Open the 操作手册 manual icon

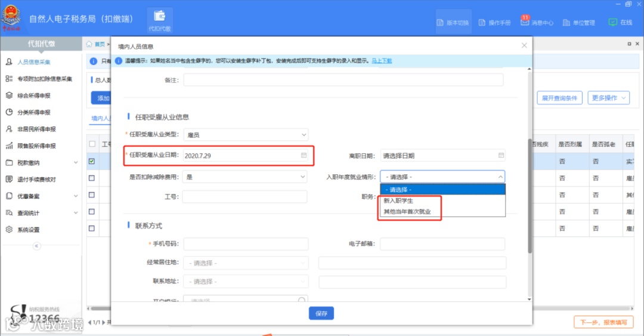(482, 23)
